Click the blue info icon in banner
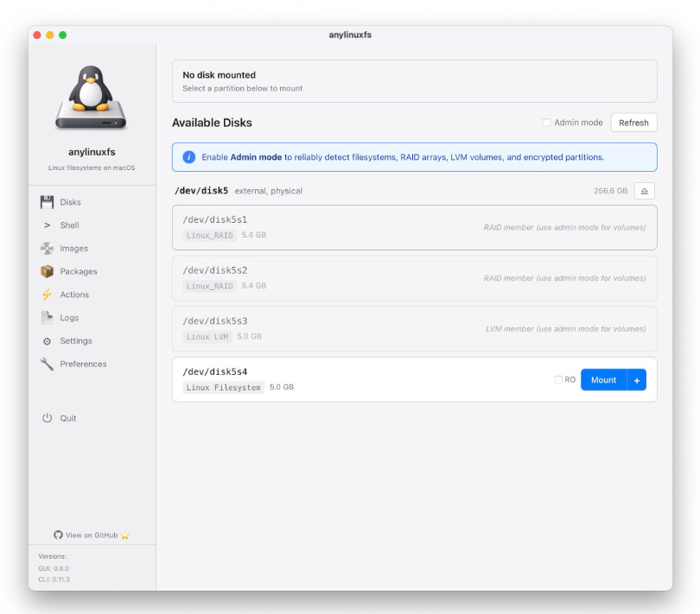 click(189, 157)
